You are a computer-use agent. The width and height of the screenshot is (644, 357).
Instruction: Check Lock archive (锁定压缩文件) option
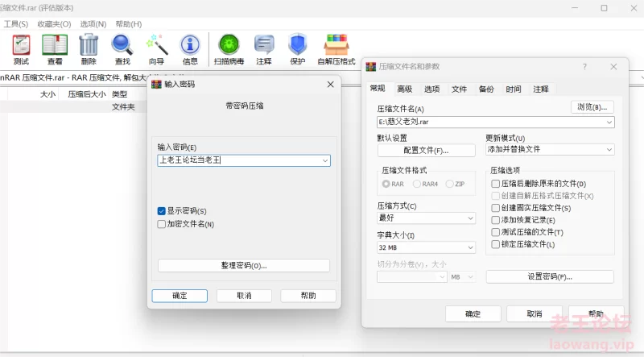point(496,244)
